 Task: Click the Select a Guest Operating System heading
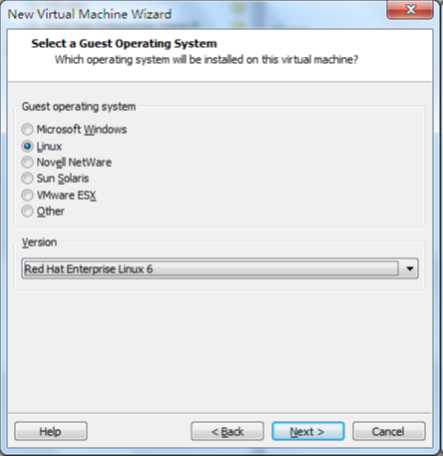point(124,44)
